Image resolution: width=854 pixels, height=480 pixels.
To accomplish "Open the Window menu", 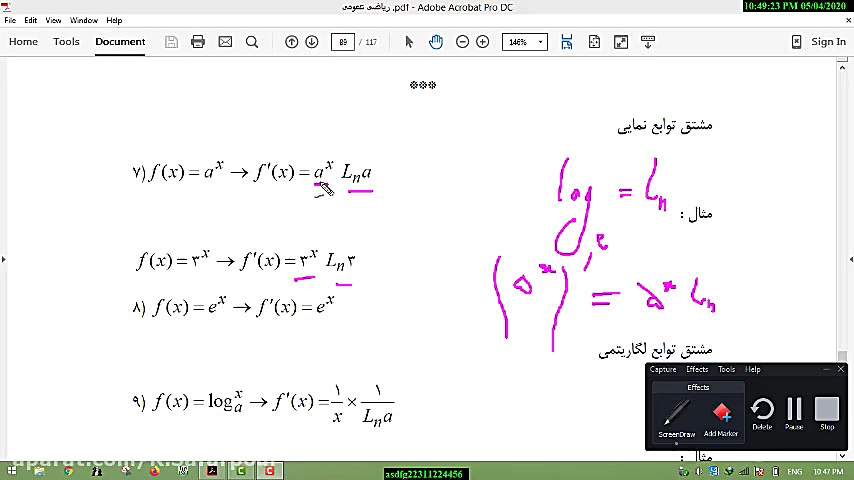I will [84, 20].
